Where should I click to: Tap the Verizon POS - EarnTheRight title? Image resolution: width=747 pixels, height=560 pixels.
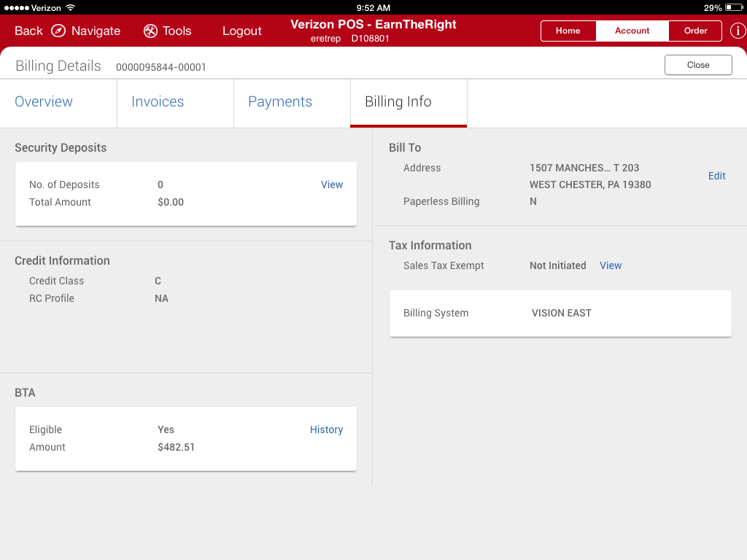coord(373,24)
